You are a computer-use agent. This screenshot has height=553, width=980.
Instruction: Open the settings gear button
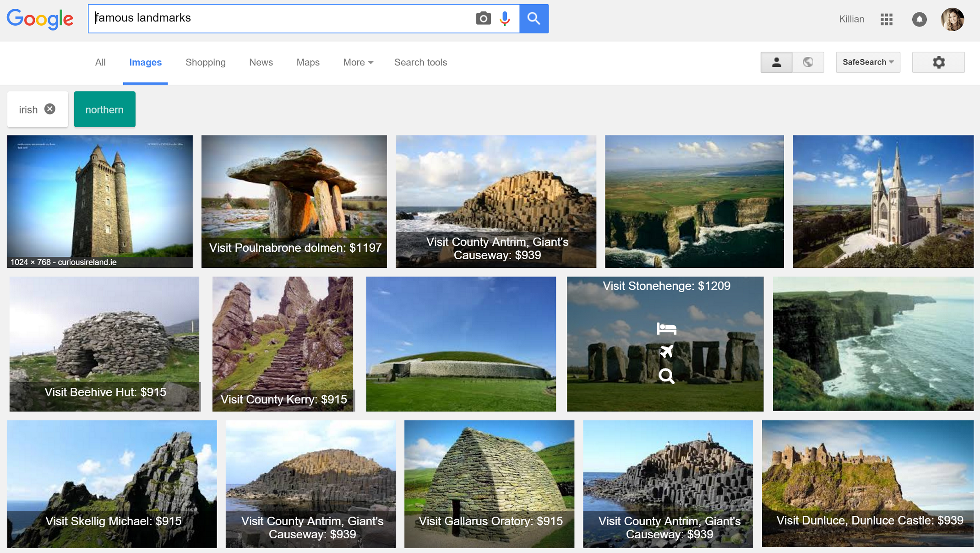coord(938,62)
